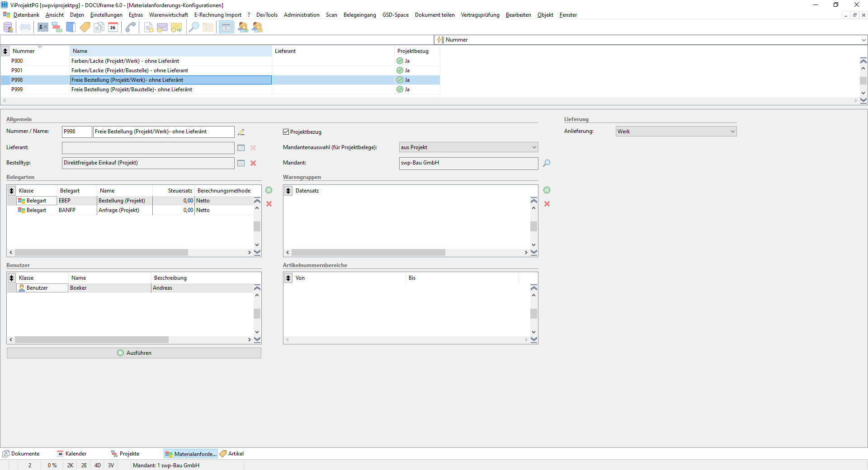868x470 pixels.
Task: Click the orange price tag toolbar icon
Action: point(85,28)
